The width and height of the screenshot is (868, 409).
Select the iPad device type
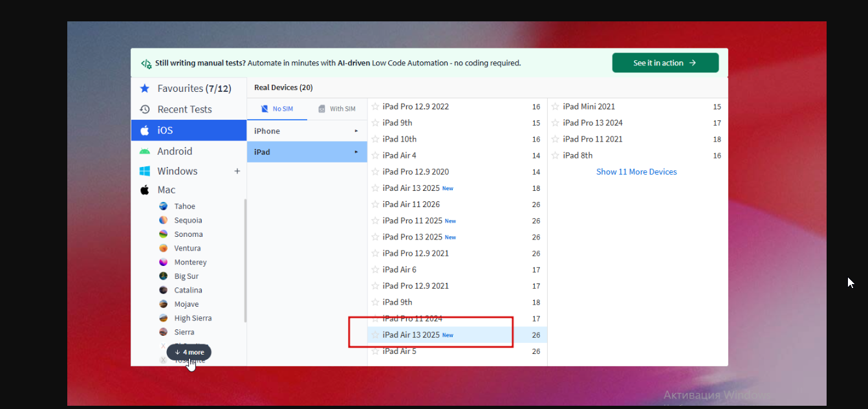pyautogui.click(x=307, y=151)
